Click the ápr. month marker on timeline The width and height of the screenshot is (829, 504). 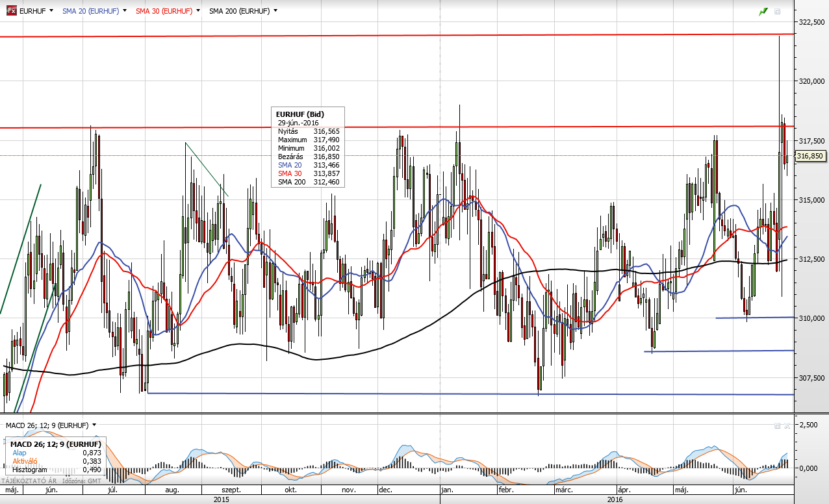click(x=623, y=490)
